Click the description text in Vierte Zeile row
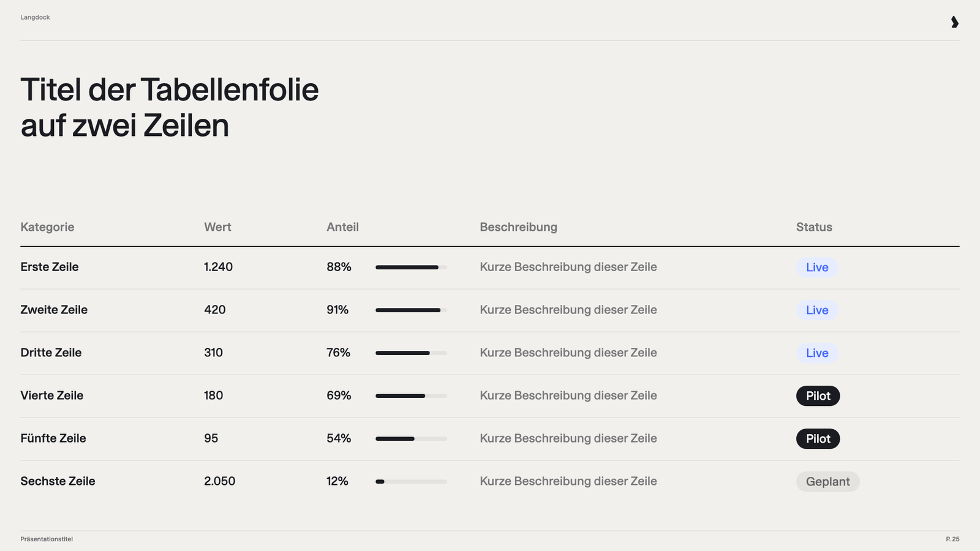Screen dimensions: 980x551 point(568,395)
